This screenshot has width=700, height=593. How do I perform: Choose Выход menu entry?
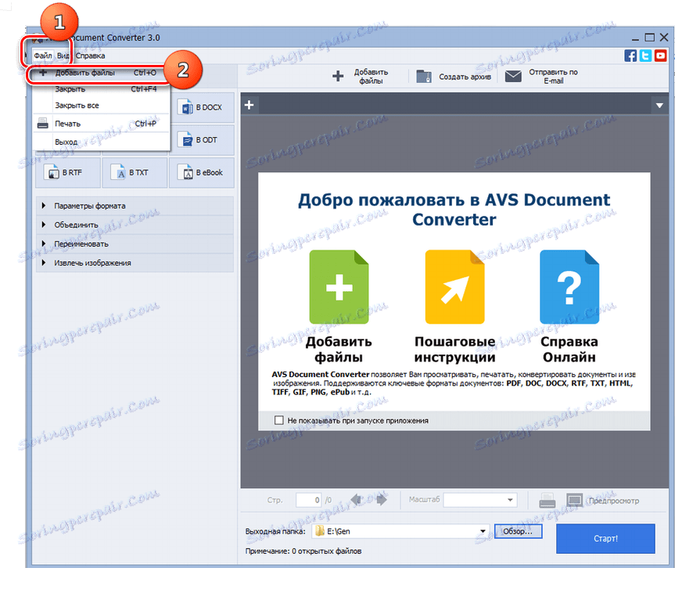tap(101, 142)
